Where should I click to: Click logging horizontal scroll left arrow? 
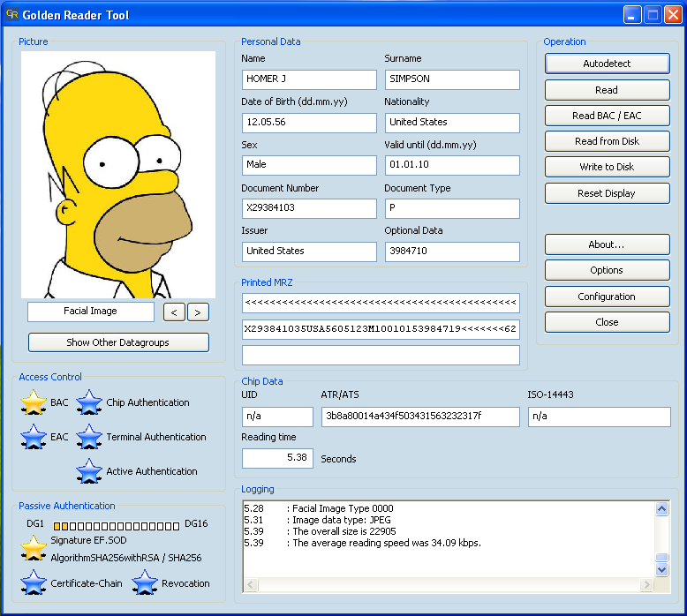pyautogui.click(x=251, y=584)
